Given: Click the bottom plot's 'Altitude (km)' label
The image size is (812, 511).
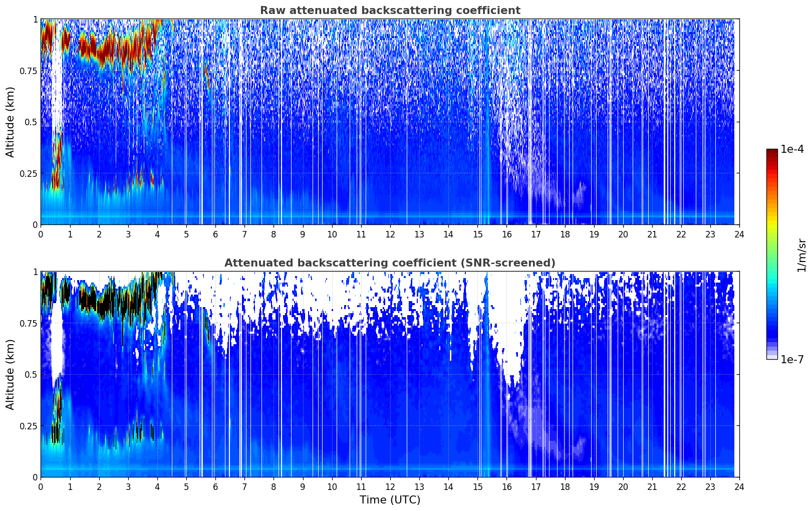Looking at the screenshot, I should pos(10,374).
